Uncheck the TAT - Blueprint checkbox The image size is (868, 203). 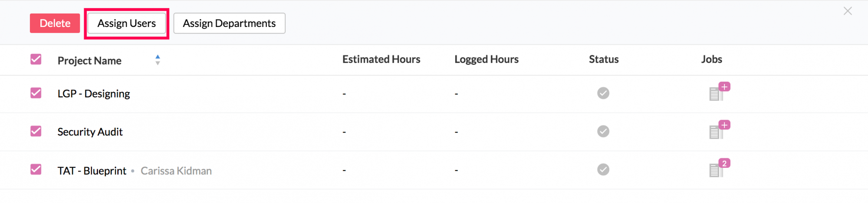[x=36, y=170]
